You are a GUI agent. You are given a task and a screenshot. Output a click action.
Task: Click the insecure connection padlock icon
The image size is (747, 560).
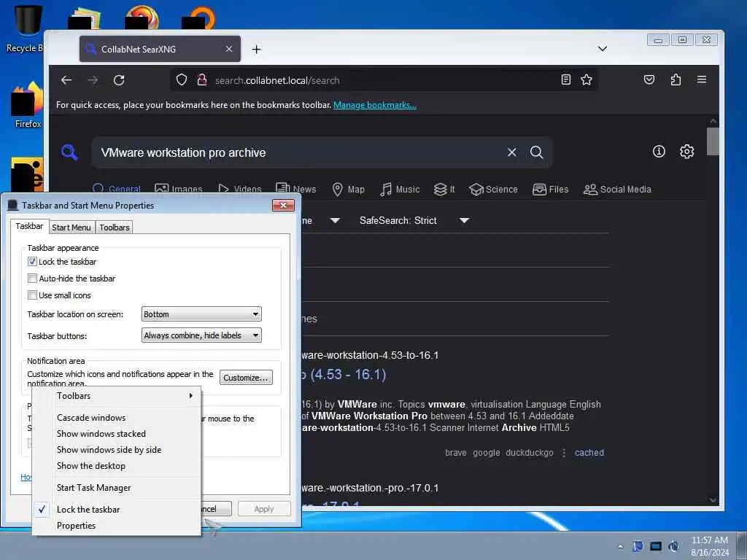[202, 80]
